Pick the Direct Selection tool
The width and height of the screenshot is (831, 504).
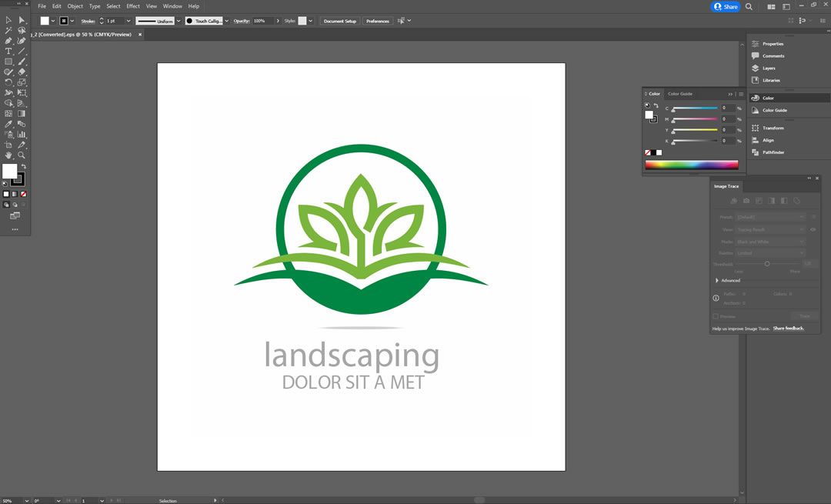tap(22, 20)
